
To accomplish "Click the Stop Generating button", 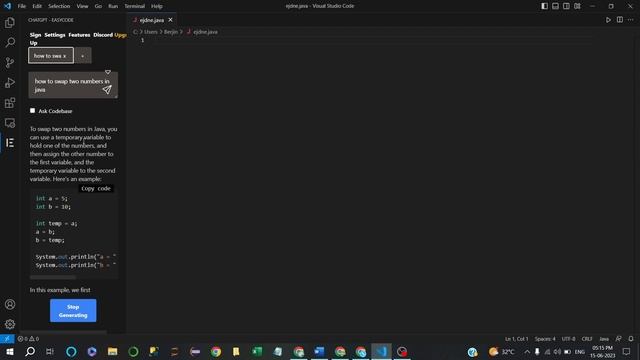I will (73, 311).
